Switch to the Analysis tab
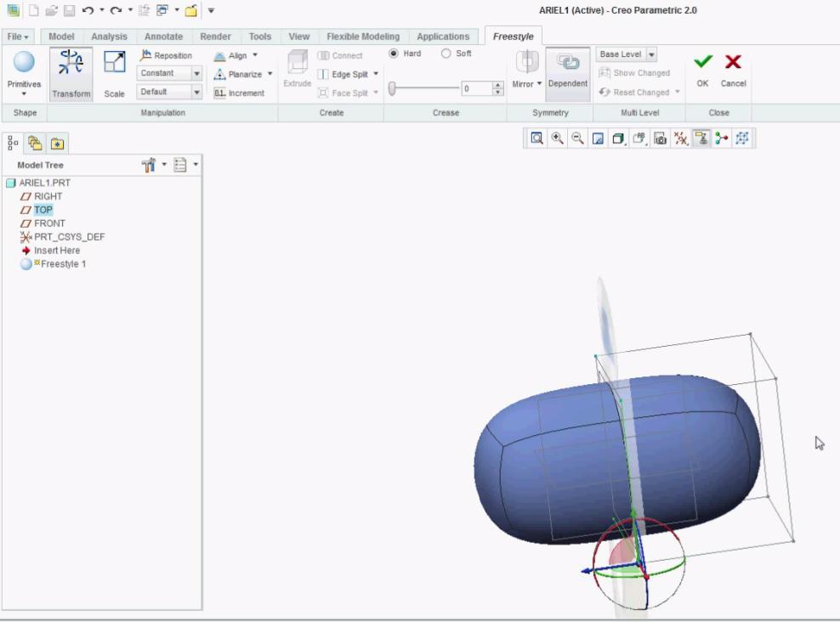The height and width of the screenshot is (622, 840). [x=109, y=37]
